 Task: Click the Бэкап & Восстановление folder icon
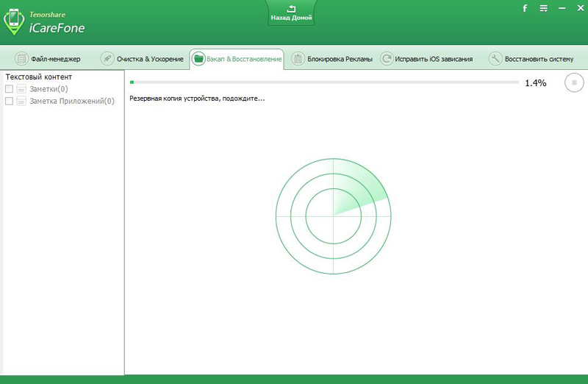(x=198, y=59)
